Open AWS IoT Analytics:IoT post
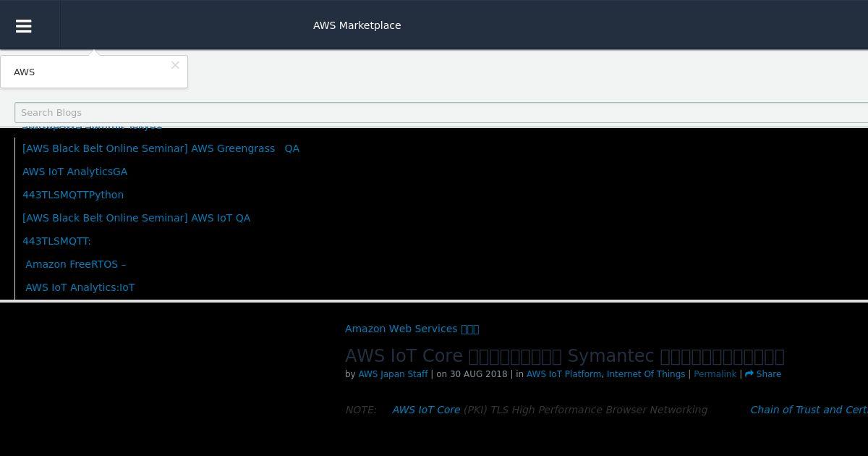868x456 pixels. tap(80, 287)
